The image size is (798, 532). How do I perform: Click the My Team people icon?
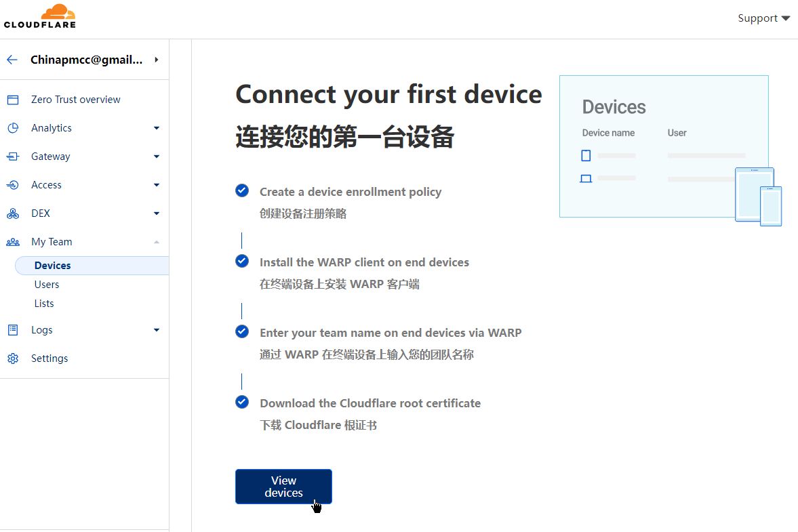click(13, 242)
